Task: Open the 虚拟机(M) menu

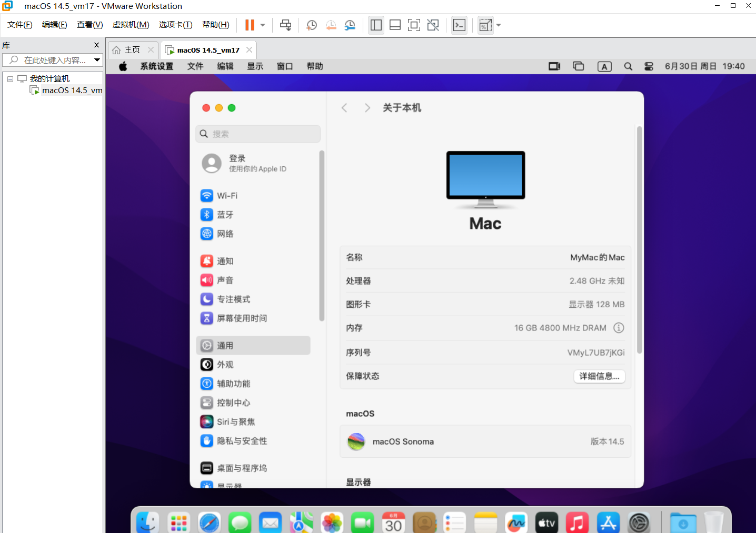Action: click(x=131, y=25)
